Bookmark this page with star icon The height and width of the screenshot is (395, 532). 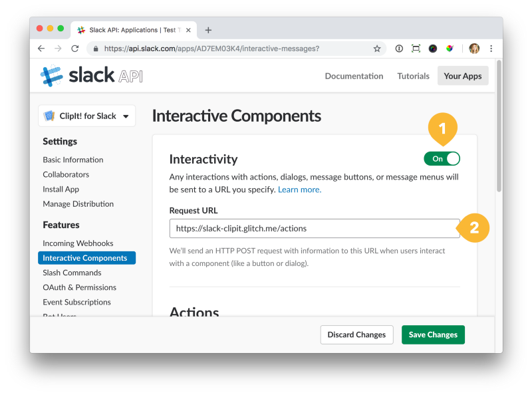point(377,49)
